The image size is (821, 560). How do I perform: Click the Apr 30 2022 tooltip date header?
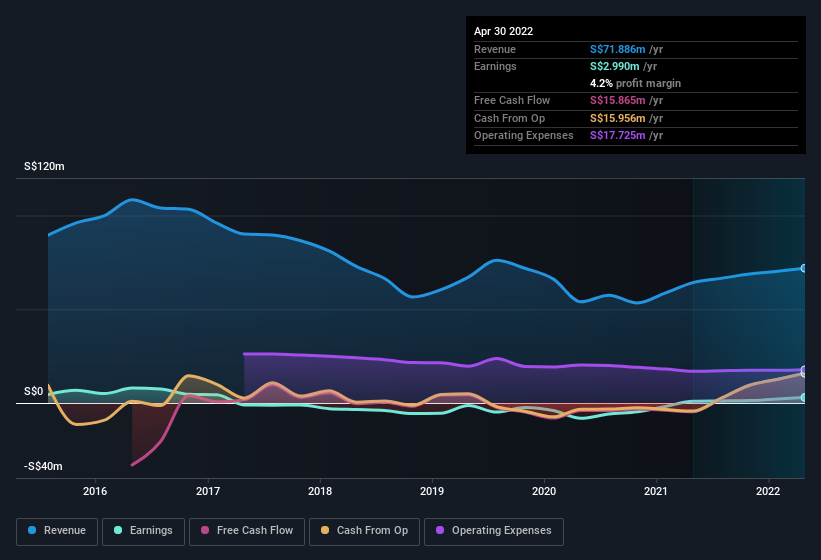click(504, 31)
